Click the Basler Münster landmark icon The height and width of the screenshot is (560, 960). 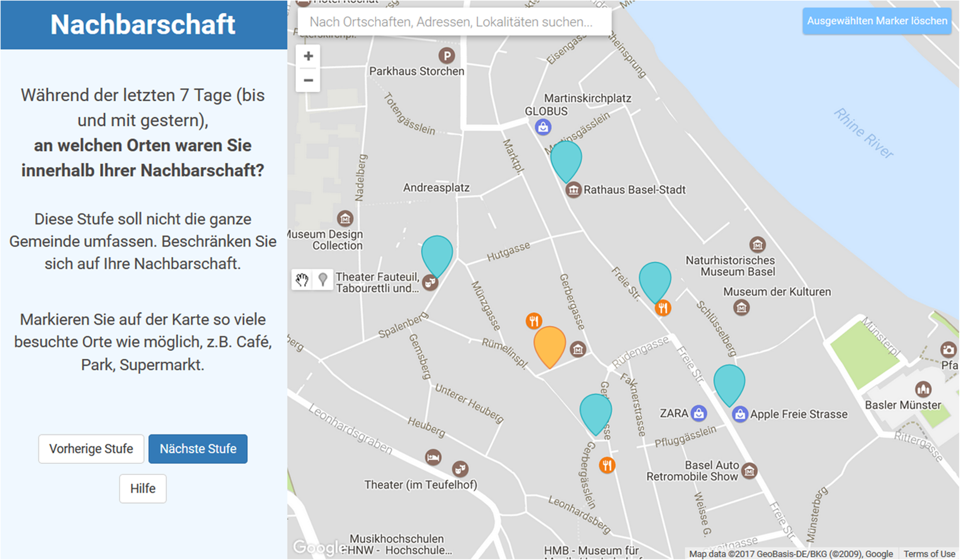(923, 389)
